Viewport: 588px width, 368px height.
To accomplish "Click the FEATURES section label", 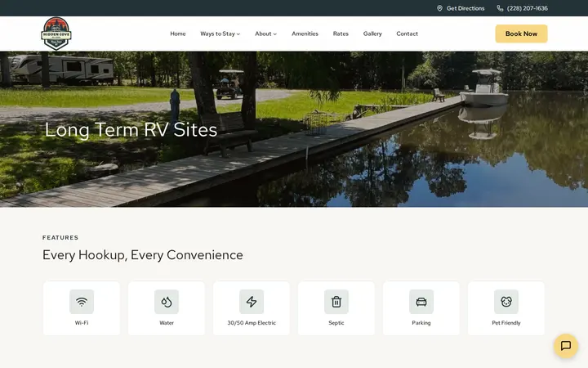I will coord(60,238).
